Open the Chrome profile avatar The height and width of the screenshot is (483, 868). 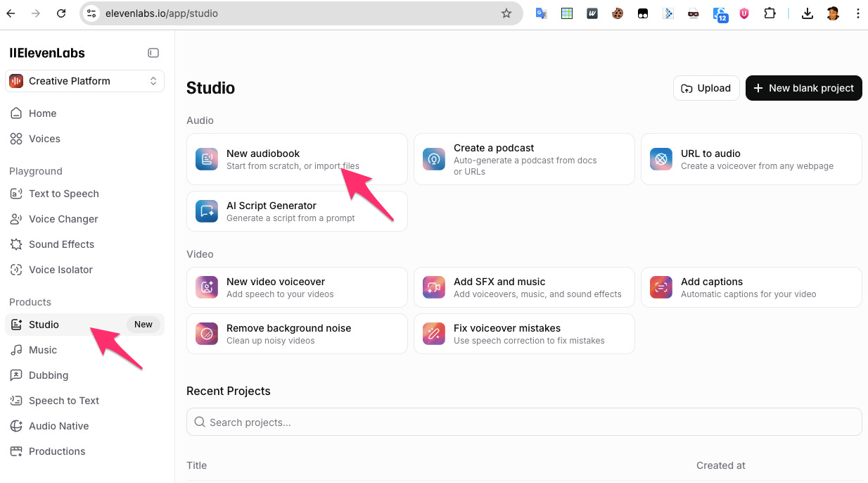(x=833, y=13)
